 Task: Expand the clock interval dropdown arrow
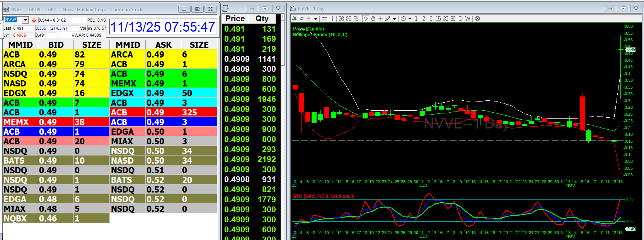point(410,19)
